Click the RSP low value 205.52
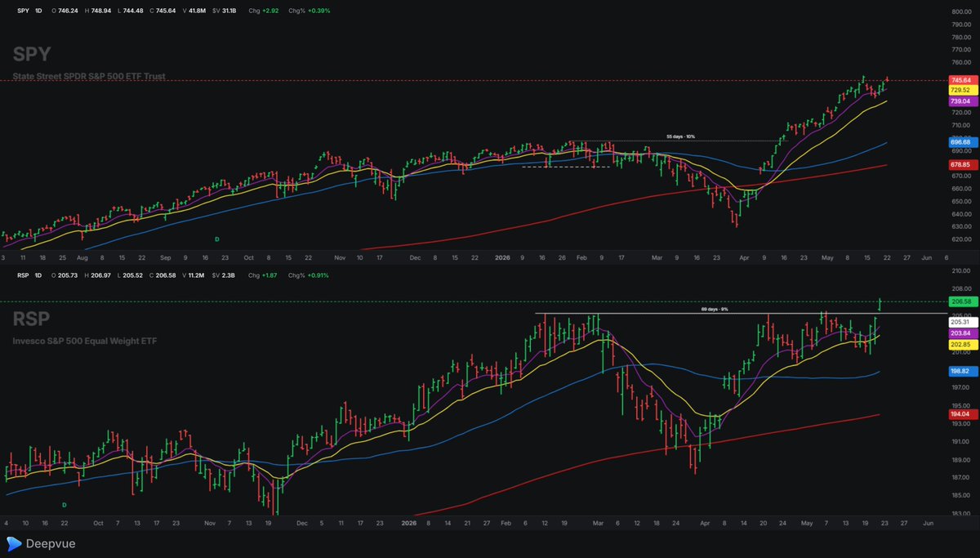 (x=132, y=275)
